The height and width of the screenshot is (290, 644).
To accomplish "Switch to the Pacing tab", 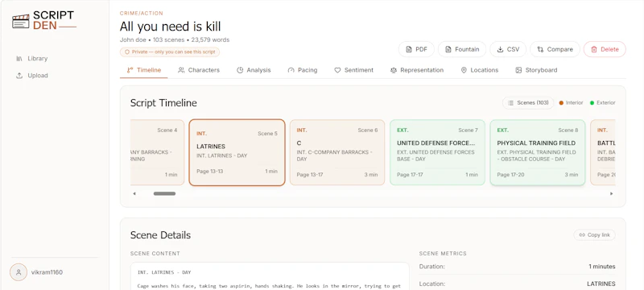I will tap(303, 70).
